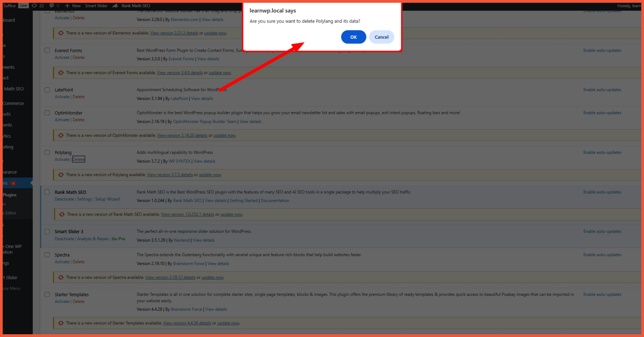Open View details for LatePoint plugin
Image resolution: width=644 pixels, height=337 pixels.
pos(202,99)
